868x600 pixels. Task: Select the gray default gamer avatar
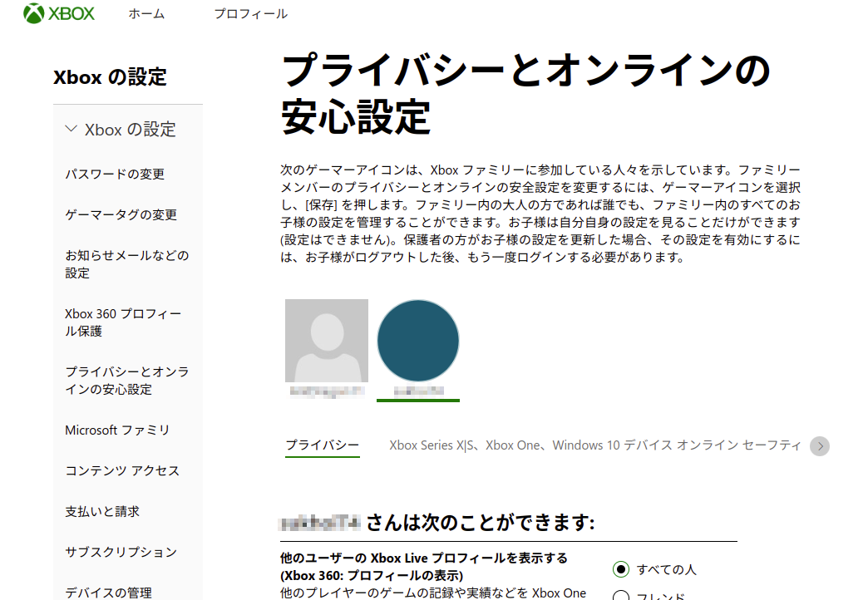pyautogui.click(x=327, y=341)
